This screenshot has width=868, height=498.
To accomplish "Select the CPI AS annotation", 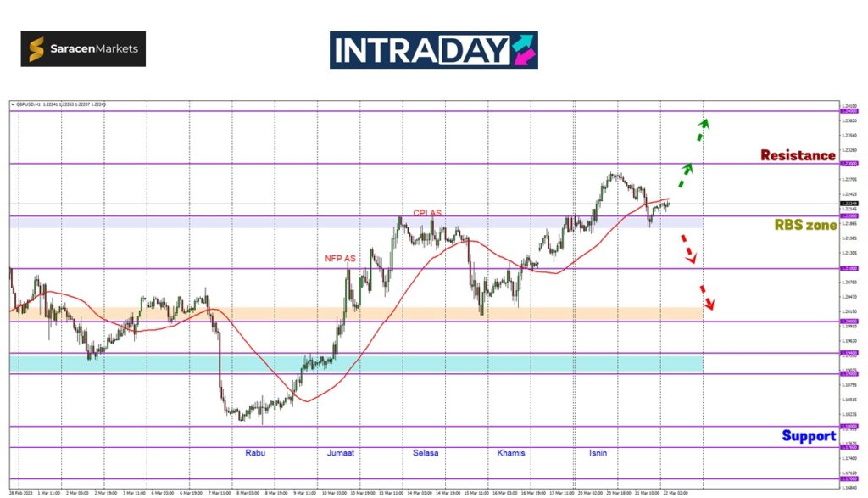I will 426,213.
